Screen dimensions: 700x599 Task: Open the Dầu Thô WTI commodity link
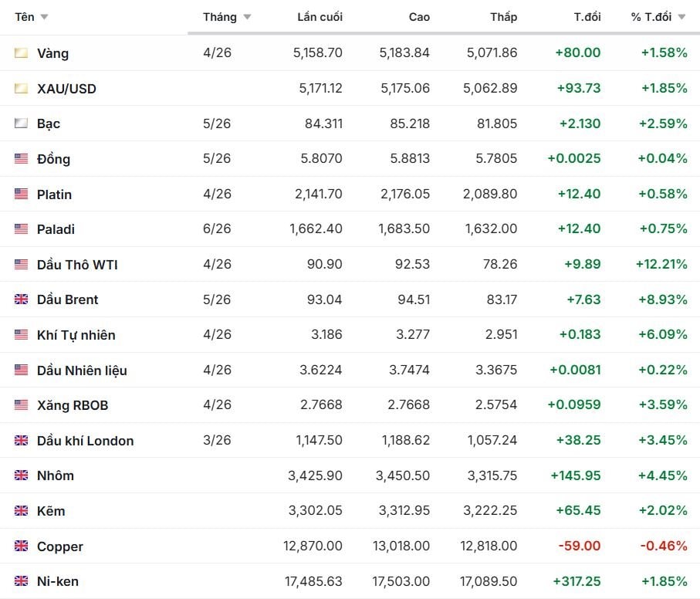click(77, 265)
